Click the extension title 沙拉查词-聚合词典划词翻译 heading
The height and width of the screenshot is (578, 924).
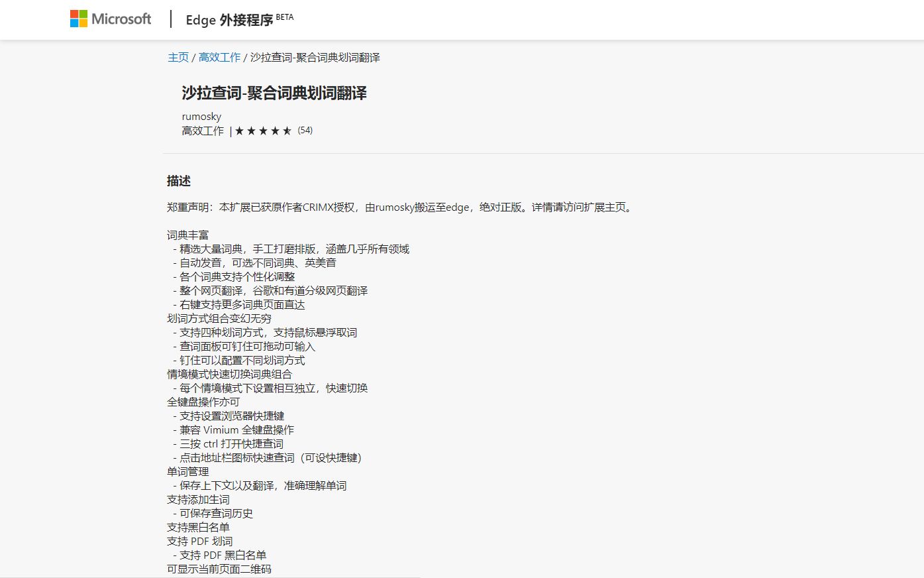click(x=274, y=93)
